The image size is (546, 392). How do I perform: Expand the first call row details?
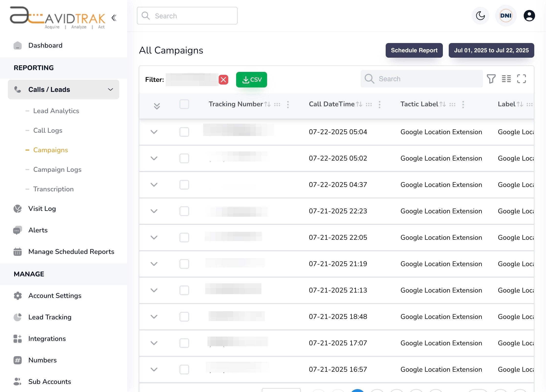(154, 132)
